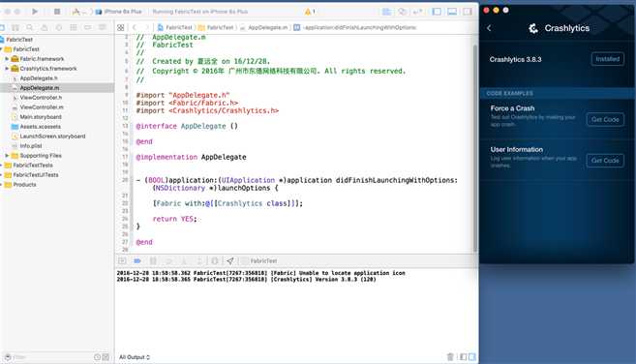
Task: Toggle the left Navigator panel
Action: pyautogui.click(x=437, y=12)
